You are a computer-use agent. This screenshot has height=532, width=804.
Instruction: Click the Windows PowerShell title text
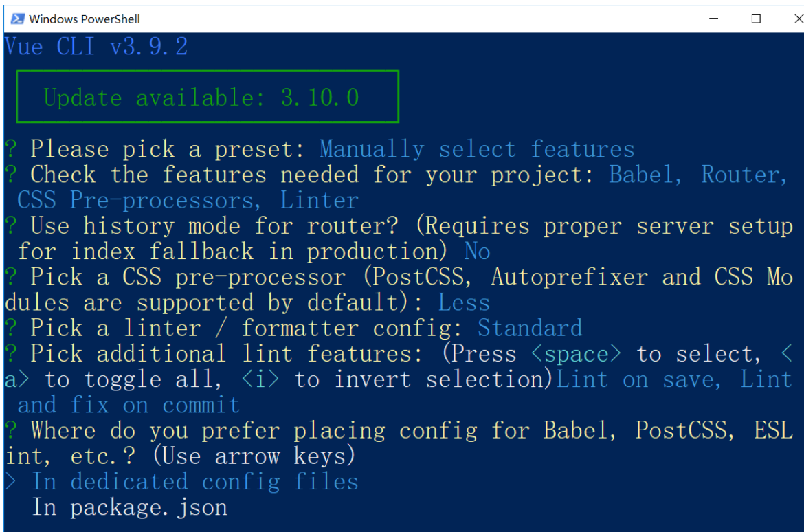(x=85, y=19)
